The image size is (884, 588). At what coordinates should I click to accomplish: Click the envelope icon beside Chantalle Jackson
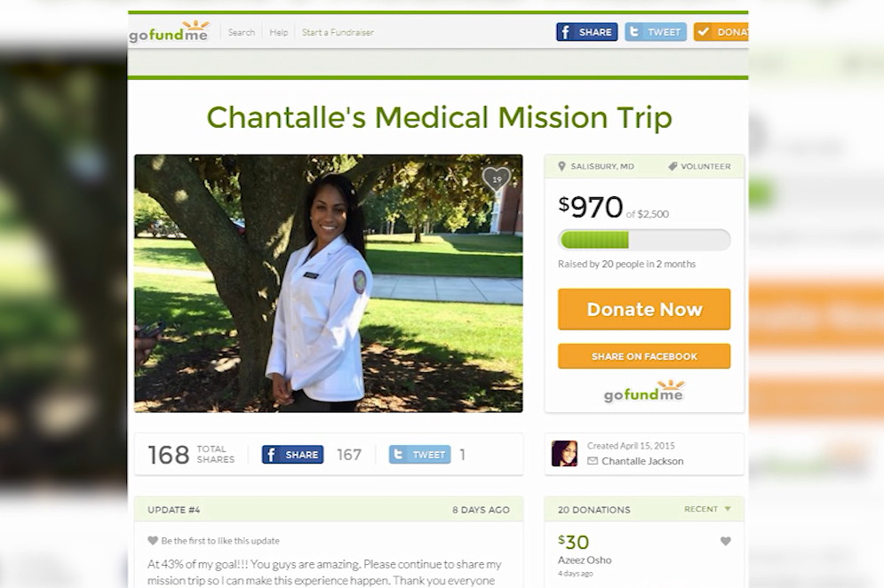[593, 461]
